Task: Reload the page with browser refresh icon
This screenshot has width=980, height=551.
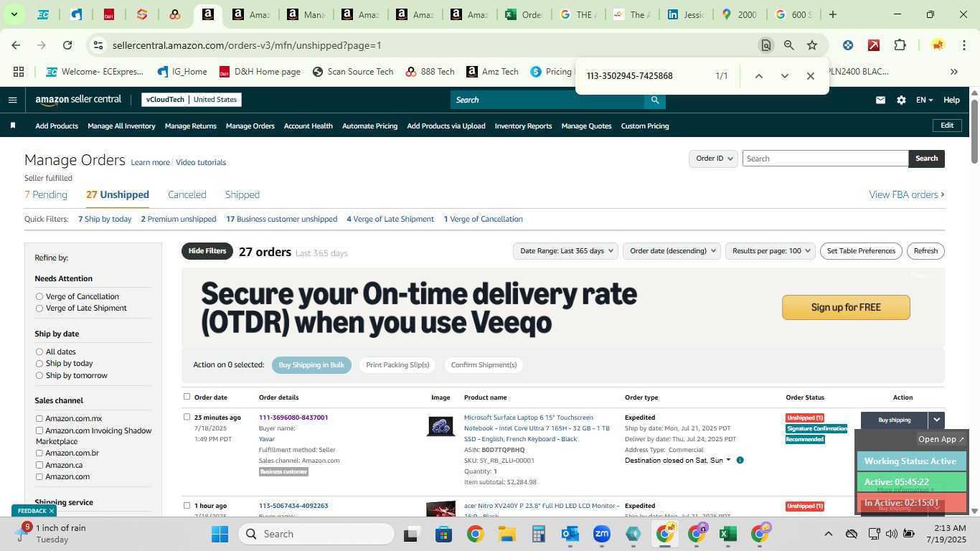Action: point(67,45)
